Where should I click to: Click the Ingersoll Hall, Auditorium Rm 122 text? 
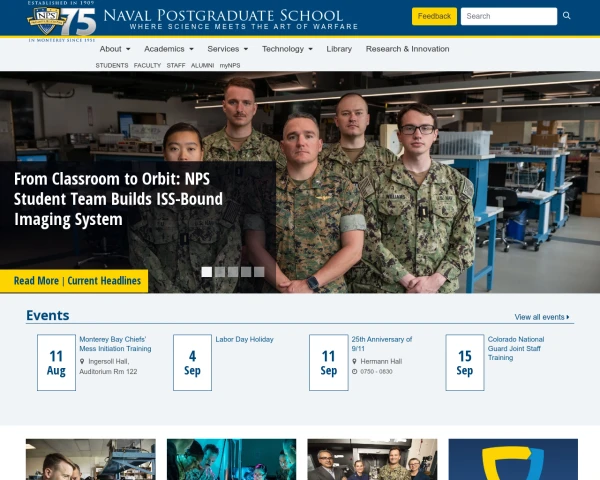[x=108, y=366]
